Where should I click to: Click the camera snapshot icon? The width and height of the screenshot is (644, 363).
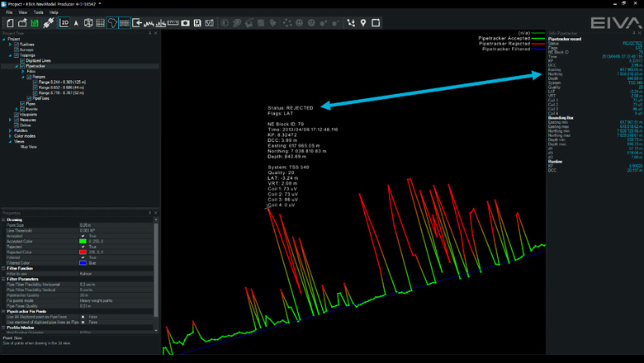coord(185,23)
